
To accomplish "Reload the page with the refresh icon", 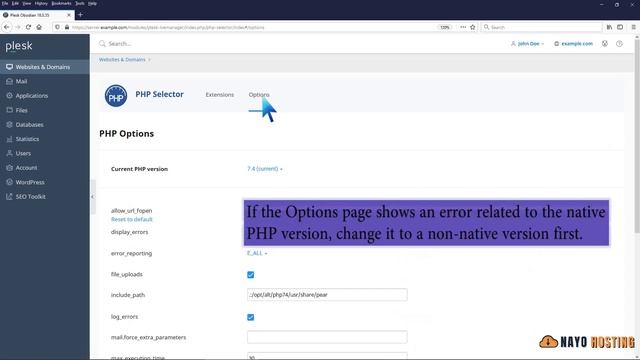I will pyautogui.click(x=28, y=27).
